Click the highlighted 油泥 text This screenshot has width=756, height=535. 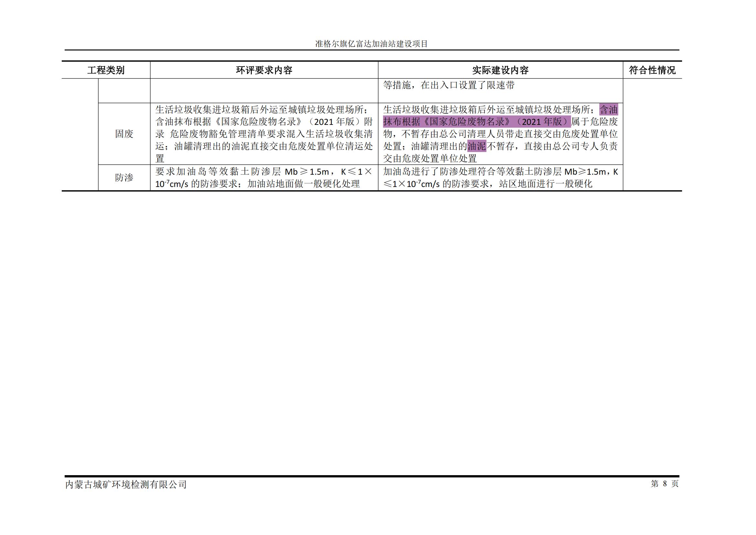tap(477, 146)
